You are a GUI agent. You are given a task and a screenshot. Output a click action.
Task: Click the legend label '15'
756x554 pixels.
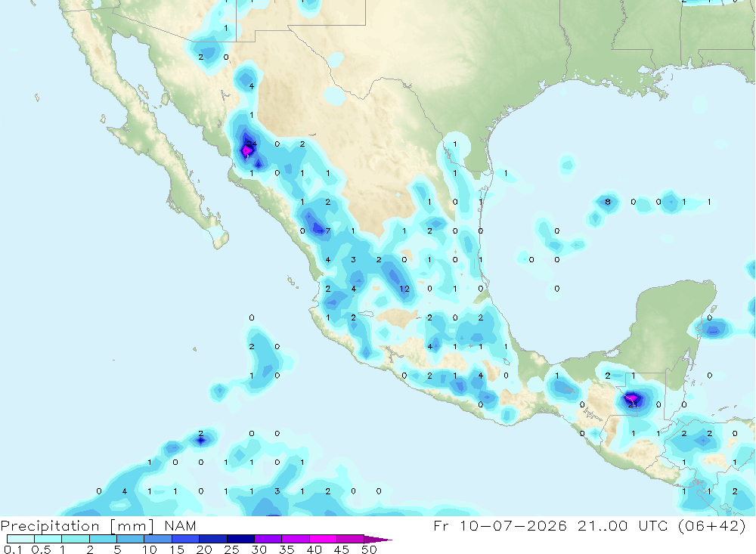pyautogui.click(x=177, y=549)
